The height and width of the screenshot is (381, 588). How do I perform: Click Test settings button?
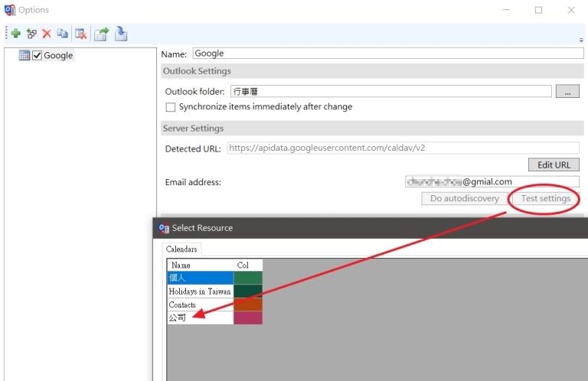pos(546,199)
